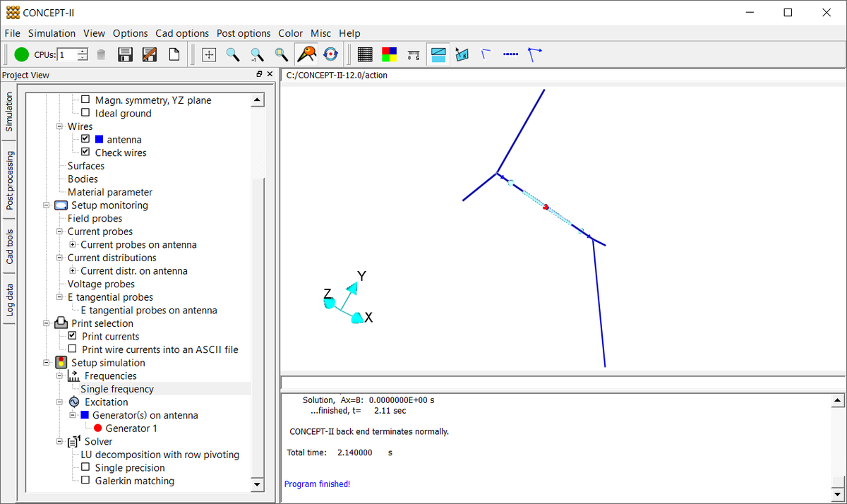Increase CPUs with the spinner up arrow

point(83,51)
